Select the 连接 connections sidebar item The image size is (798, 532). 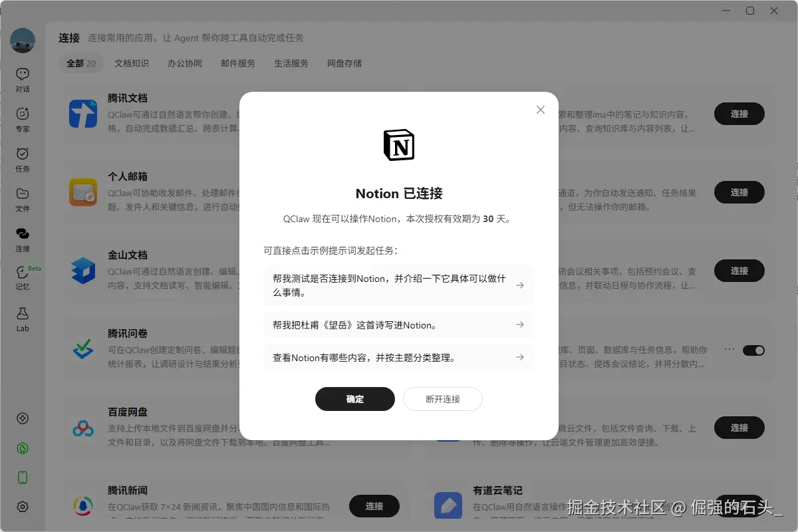click(x=23, y=239)
